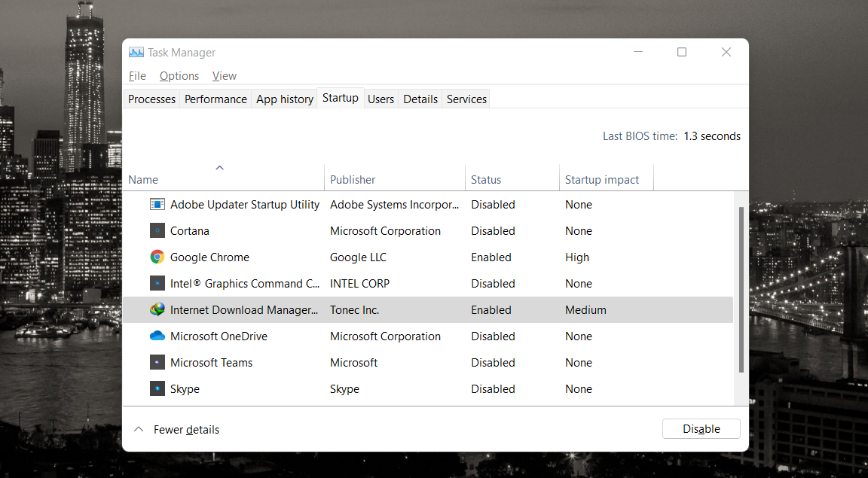Switch to the App history tab
Viewport: 868px width, 478px height.
pos(285,99)
